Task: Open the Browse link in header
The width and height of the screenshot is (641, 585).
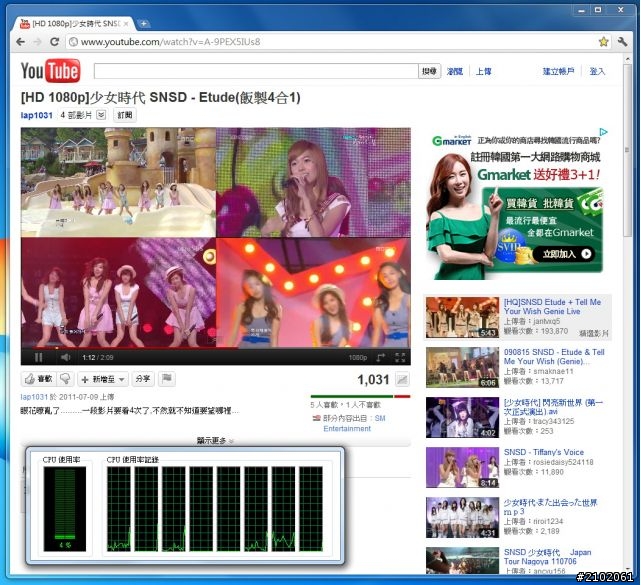Action: pos(455,72)
